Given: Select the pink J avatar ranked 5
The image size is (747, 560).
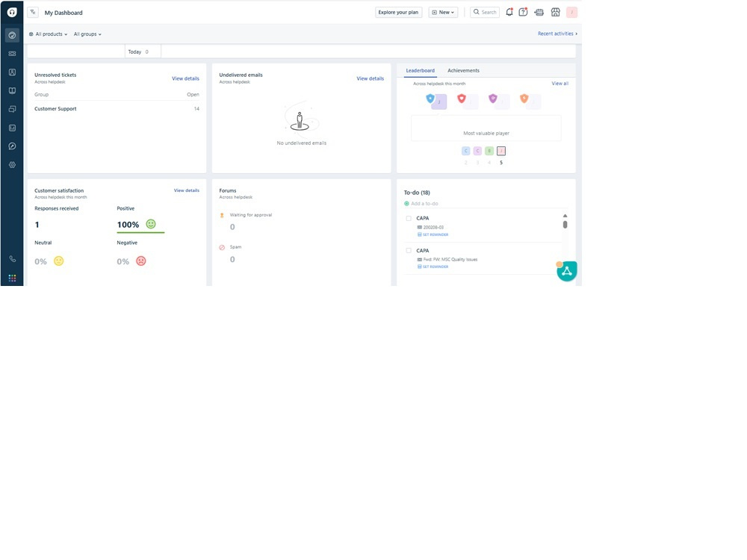Looking at the screenshot, I should 501,151.
